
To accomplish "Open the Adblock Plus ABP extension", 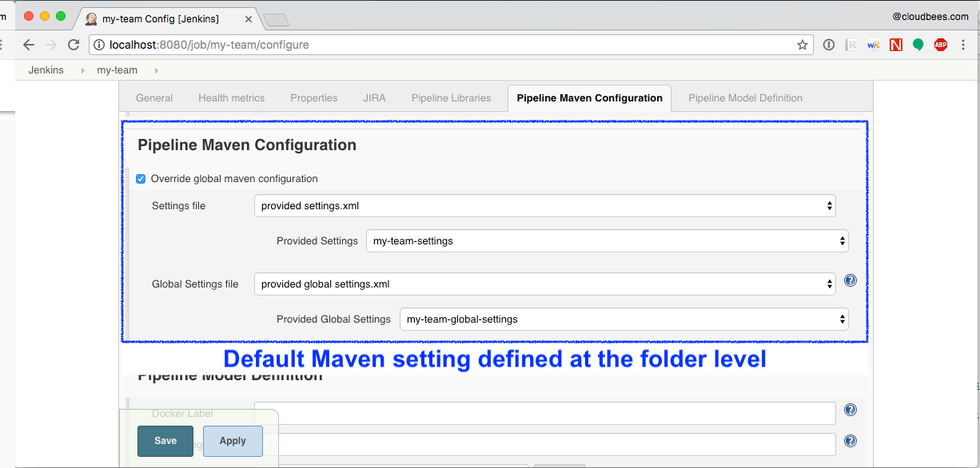I will coord(941,45).
